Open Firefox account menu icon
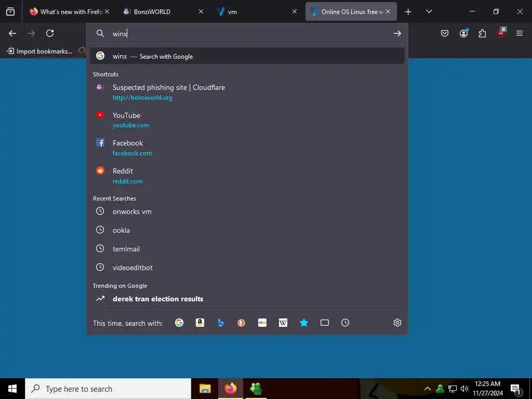This screenshot has height=399, width=532. (x=463, y=33)
